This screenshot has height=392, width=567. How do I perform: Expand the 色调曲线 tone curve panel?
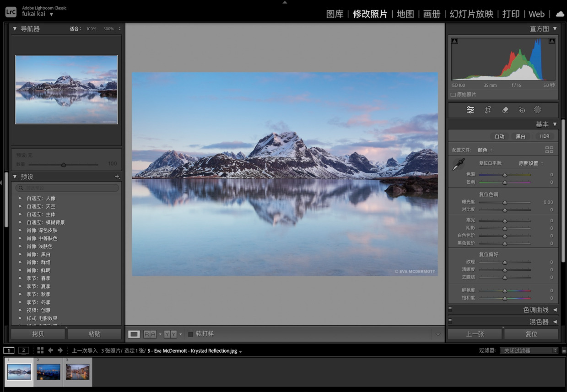tap(555, 310)
